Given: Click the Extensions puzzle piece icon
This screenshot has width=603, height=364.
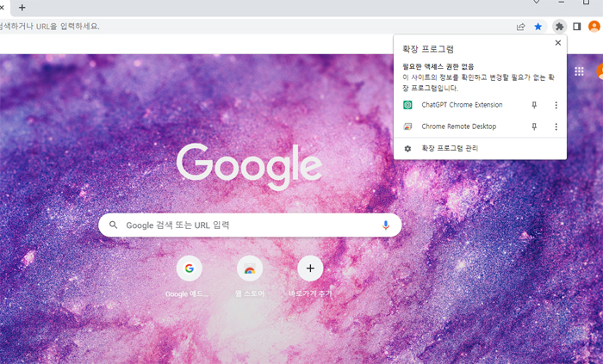Looking at the screenshot, I should pos(560,27).
